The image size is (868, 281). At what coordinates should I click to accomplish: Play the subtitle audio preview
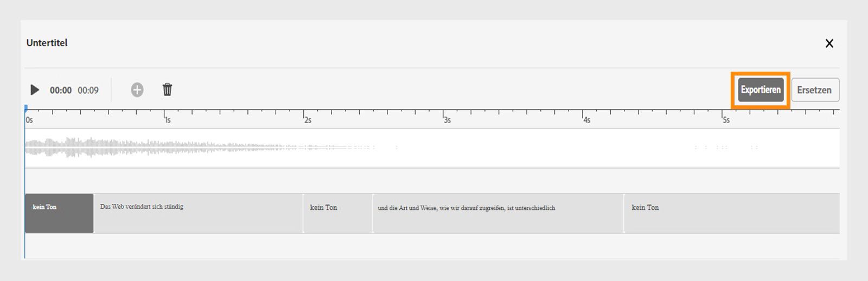tap(35, 90)
